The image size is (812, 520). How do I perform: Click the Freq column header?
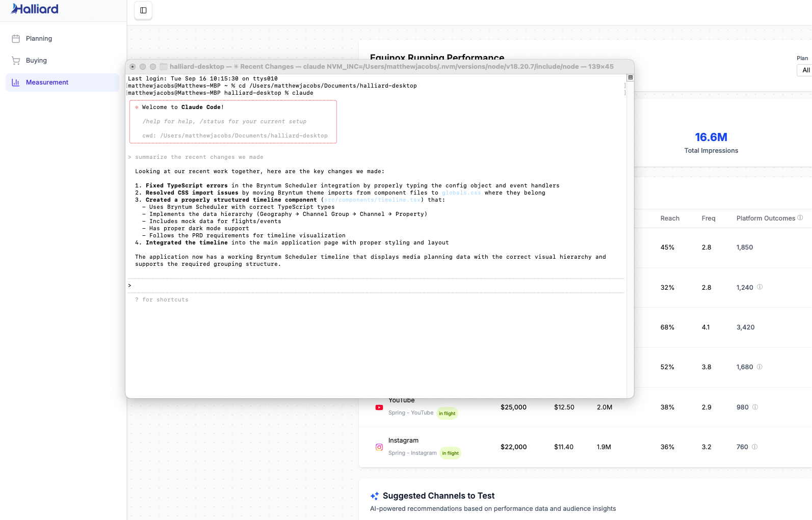(708, 218)
